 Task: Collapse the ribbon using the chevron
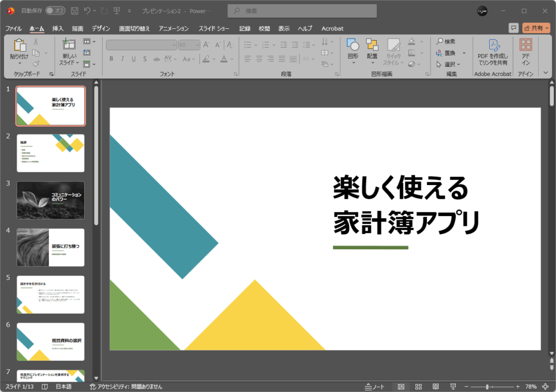[x=545, y=72]
